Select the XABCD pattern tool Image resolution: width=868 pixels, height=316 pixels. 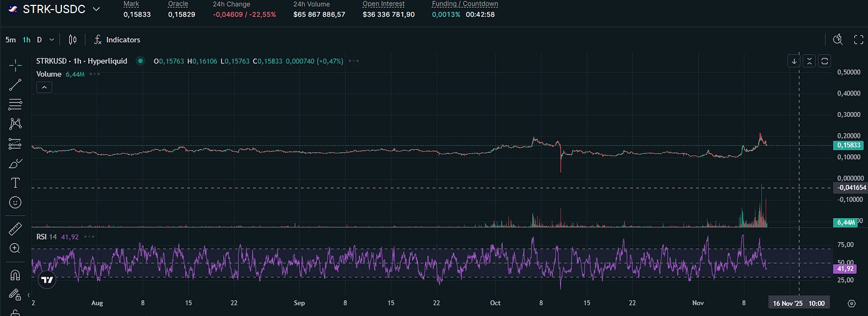[x=15, y=124]
